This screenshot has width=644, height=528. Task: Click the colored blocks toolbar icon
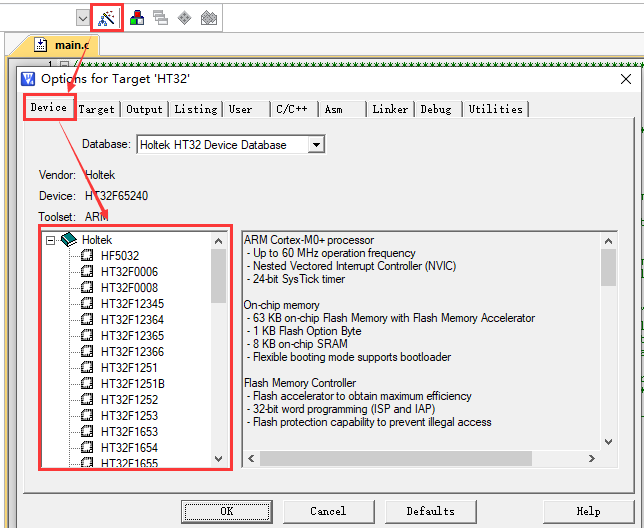tap(137, 18)
